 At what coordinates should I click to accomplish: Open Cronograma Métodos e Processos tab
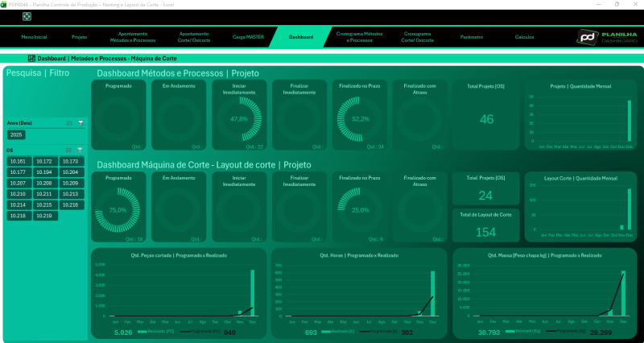tap(359, 37)
